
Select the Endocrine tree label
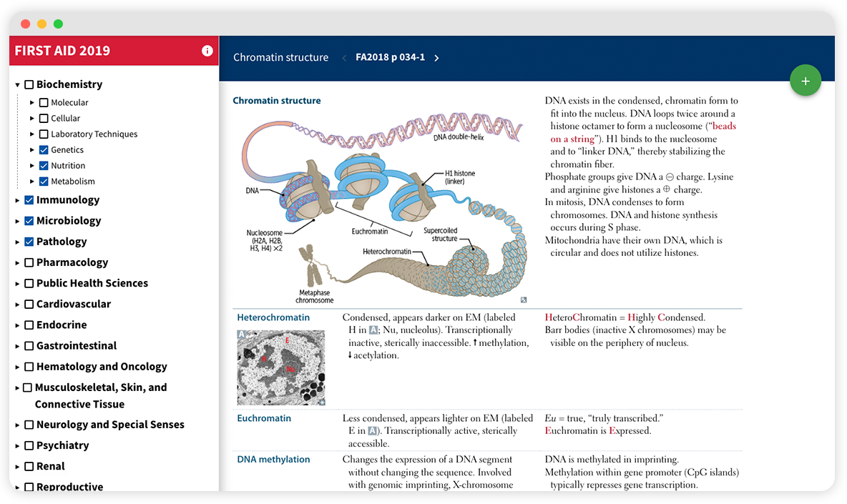[62, 325]
